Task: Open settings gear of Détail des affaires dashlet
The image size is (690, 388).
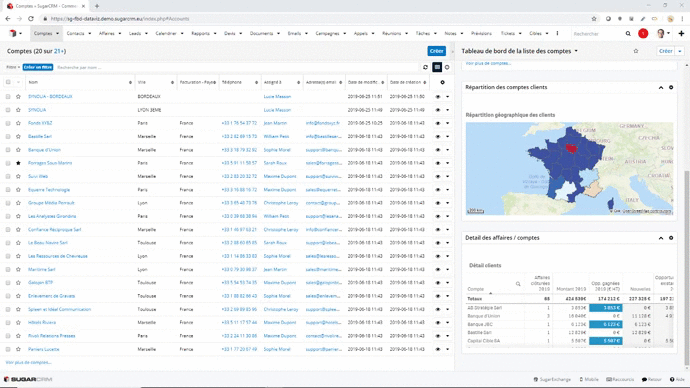Action: 671,238
